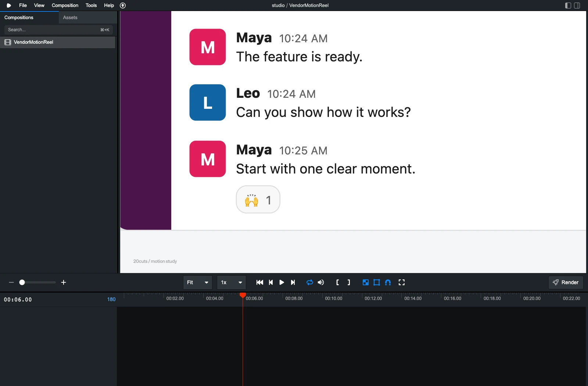Focus the composition Search field
The height and width of the screenshot is (386, 588).
58,30
